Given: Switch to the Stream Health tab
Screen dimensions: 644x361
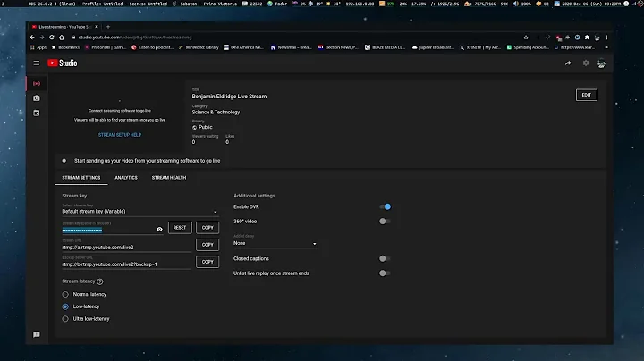Looking at the screenshot, I should (x=169, y=178).
